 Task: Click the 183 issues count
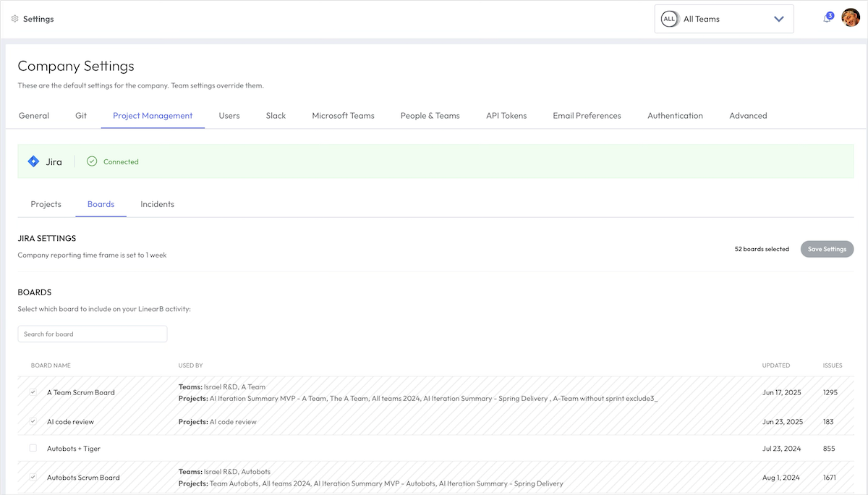pos(829,421)
